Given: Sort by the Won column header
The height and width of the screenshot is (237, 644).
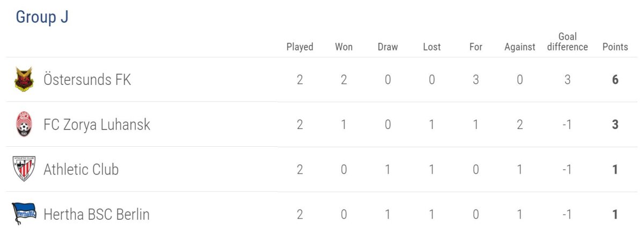Looking at the screenshot, I should point(343,47).
